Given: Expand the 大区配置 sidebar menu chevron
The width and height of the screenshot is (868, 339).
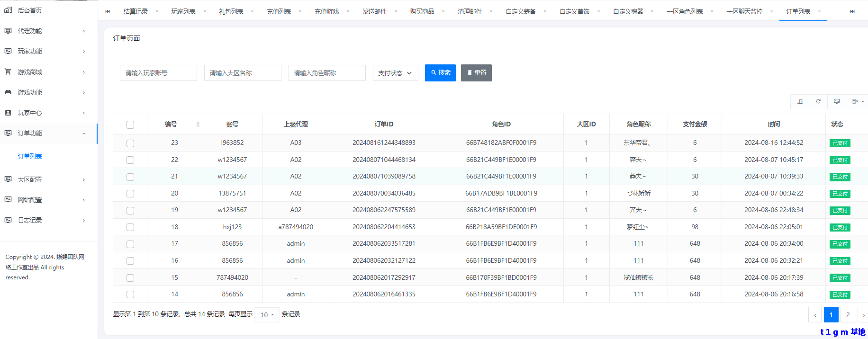Looking at the screenshot, I should (x=84, y=180).
